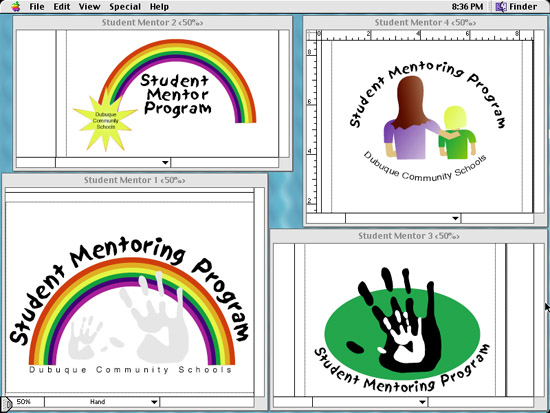Click the page indicator icon in Student Mentor 1
The width and height of the screenshot is (550, 413).
[7, 404]
